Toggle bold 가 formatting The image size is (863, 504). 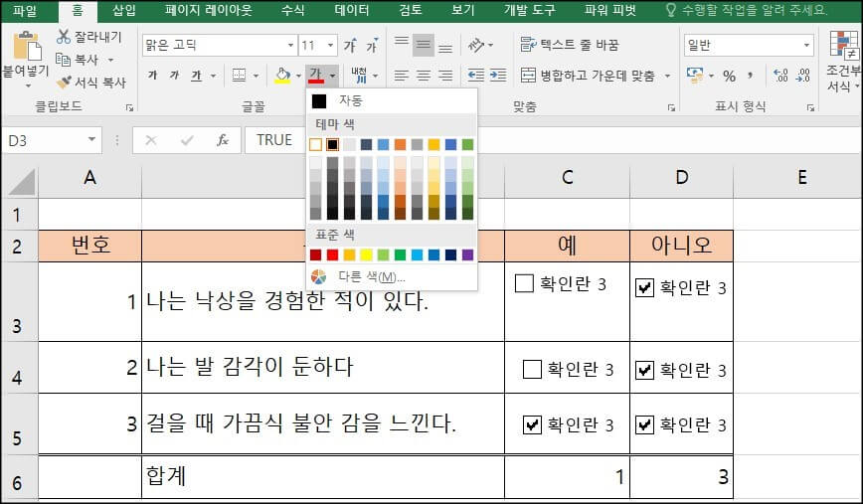[x=152, y=76]
